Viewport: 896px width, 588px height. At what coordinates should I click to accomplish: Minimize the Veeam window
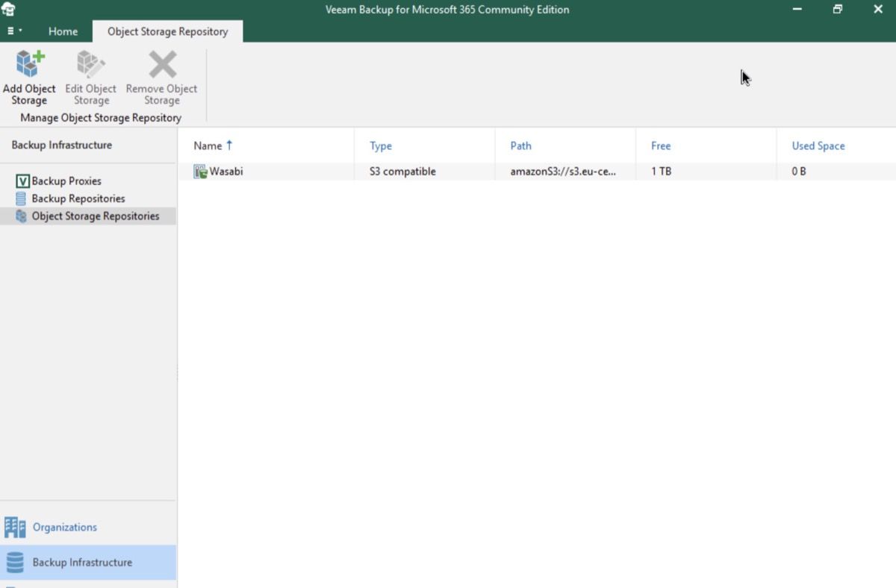click(x=797, y=10)
